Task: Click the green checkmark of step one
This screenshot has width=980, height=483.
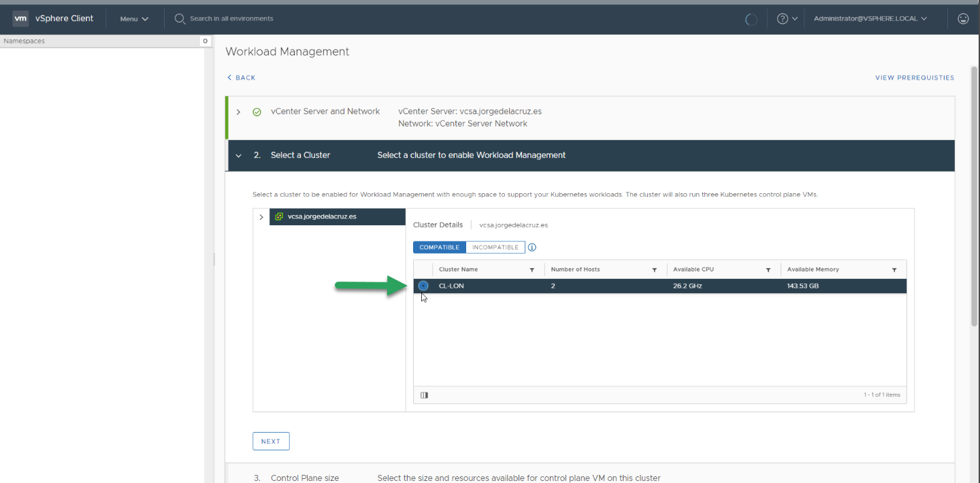Action: click(x=257, y=112)
